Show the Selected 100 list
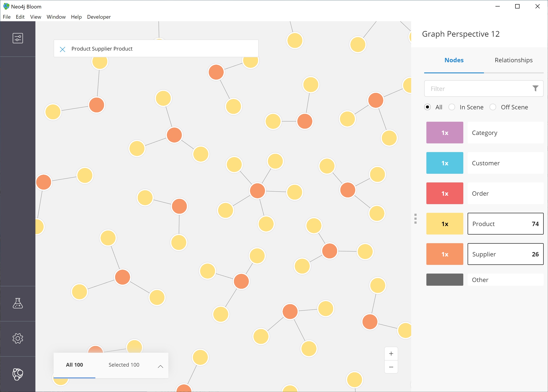548x392 pixels. 124,364
